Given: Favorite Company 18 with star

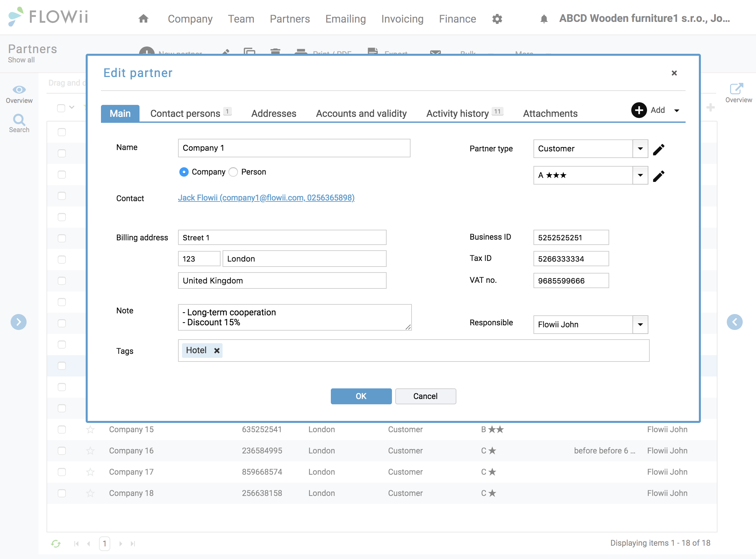Looking at the screenshot, I should click(x=90, y=493).
